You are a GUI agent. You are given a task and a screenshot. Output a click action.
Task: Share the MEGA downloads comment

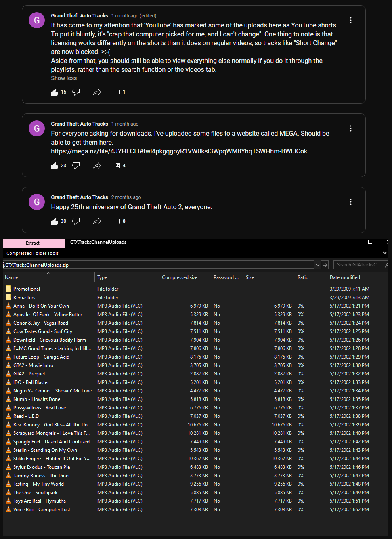tap(97, 166)
